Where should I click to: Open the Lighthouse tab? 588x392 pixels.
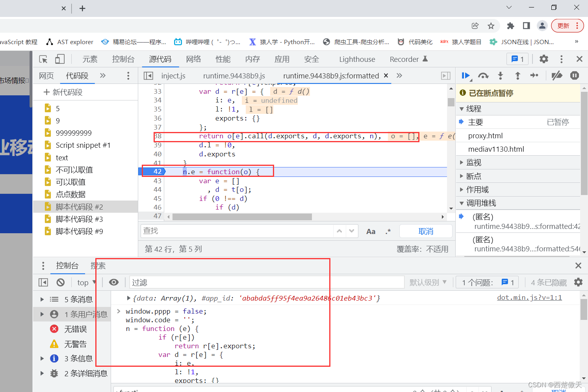tap(357, 59)
